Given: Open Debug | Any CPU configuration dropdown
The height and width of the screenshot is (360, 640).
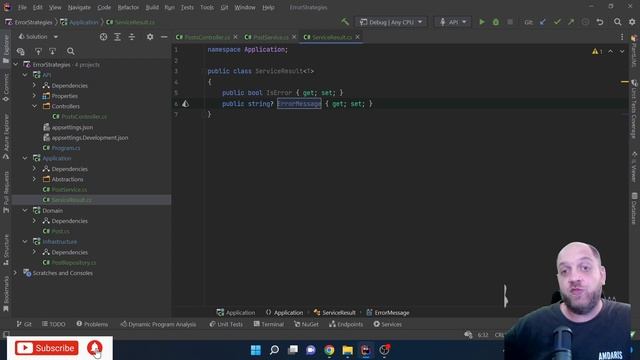Looking at the screenshot, I should (x=391, y=22).
